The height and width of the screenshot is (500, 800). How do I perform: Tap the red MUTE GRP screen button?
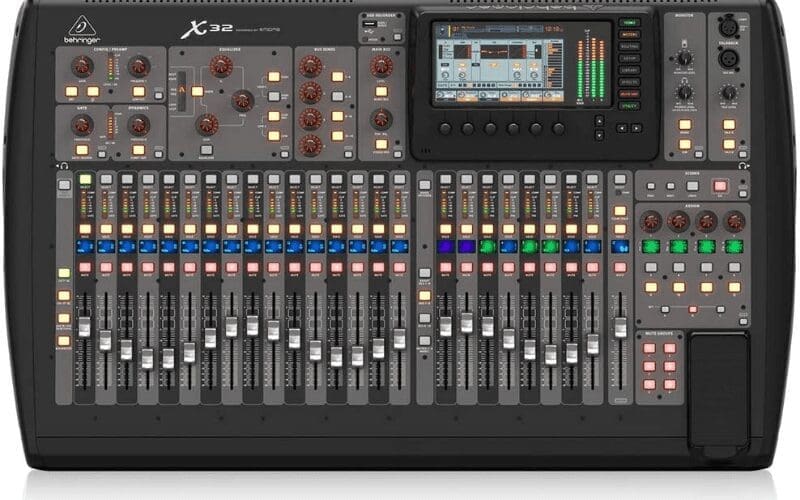pyautogui.click(x=629, y=94)
